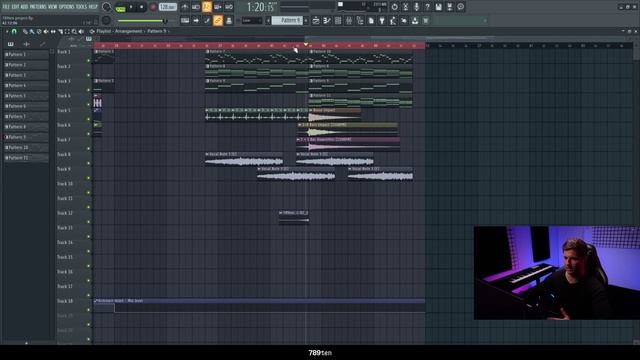
Task: Open the playlist view icon
Action: [x=316, y=20]
